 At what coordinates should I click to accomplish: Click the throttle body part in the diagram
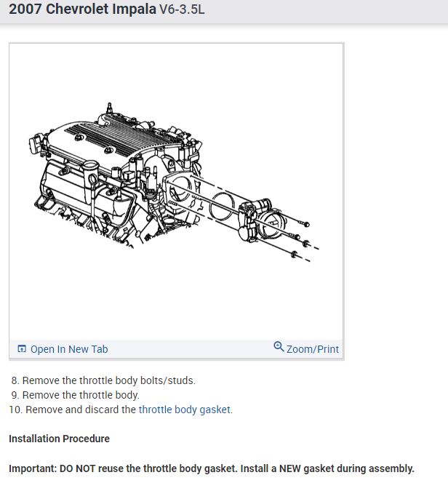(x=261, y=220)
